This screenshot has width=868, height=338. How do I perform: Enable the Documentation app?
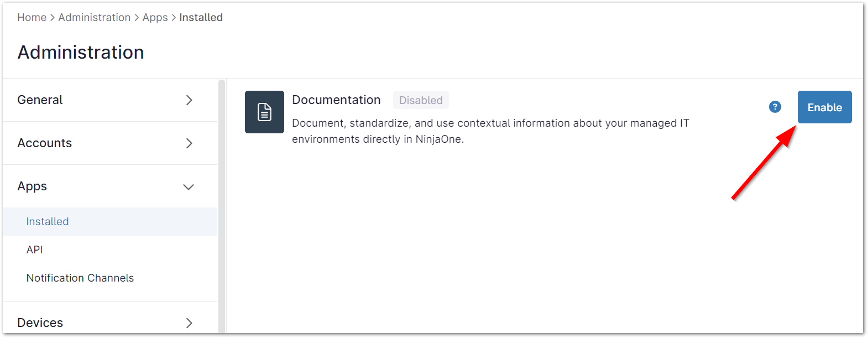(824, 107)
